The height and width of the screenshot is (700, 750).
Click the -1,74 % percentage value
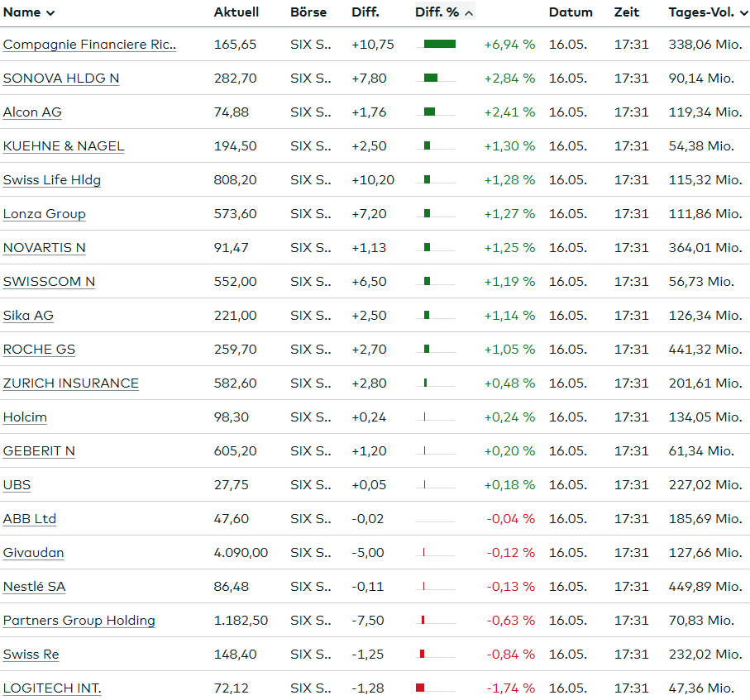click(x=511, y=688)
